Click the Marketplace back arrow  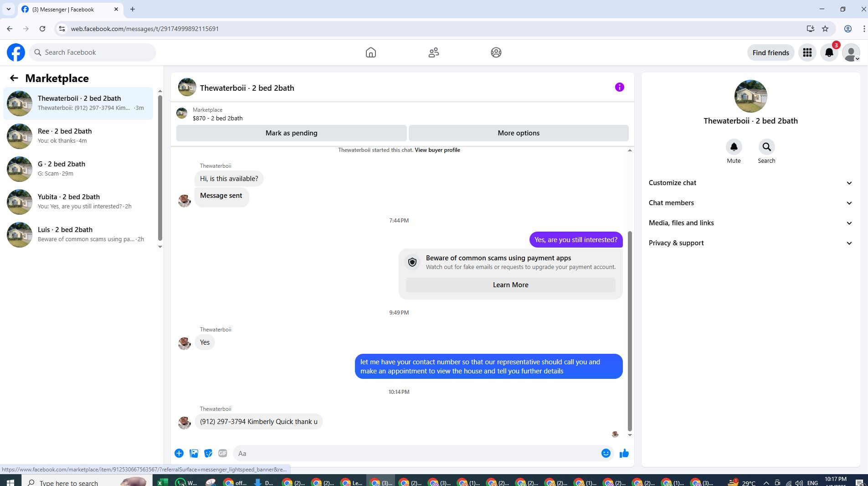pos(14,78)
